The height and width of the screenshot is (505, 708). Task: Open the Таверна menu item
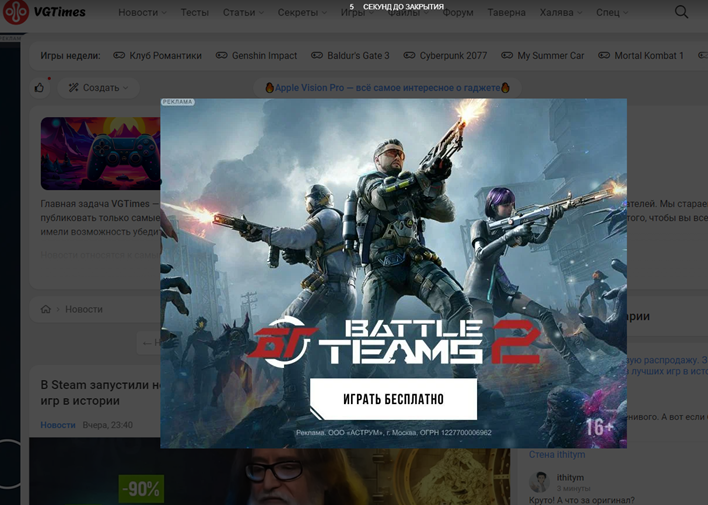point(506,13)
